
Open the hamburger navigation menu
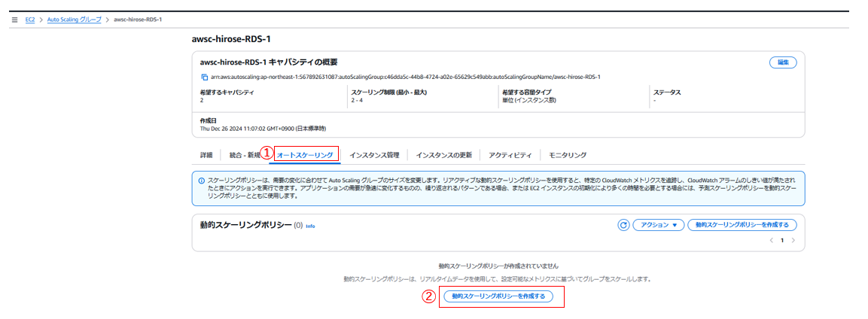click(14, 20)
